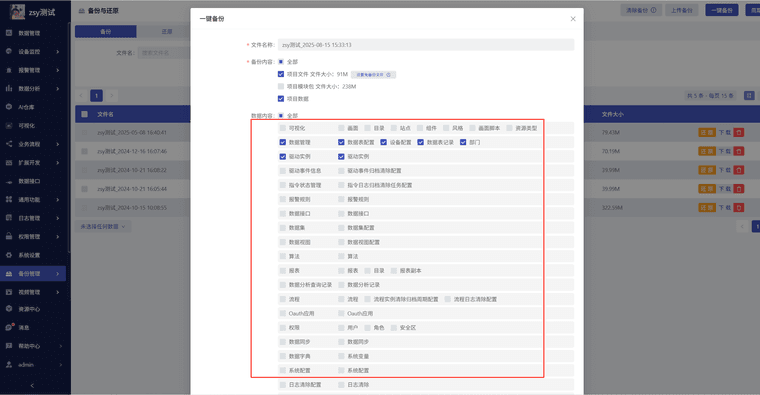The height and width of the screenshot is (395, 760).
Task: Click the 消息 icon with red notification dot
Action: (x=9, y=327)
